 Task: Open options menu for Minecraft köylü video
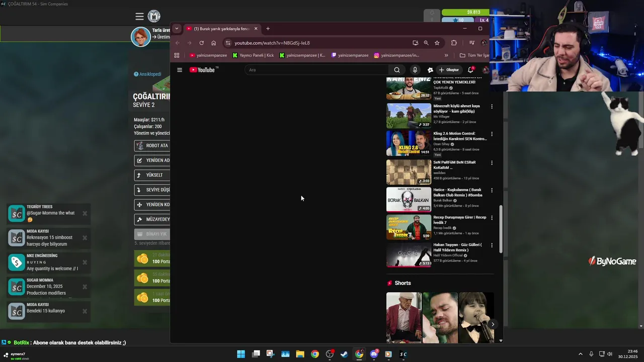click(x=492, y=107)
